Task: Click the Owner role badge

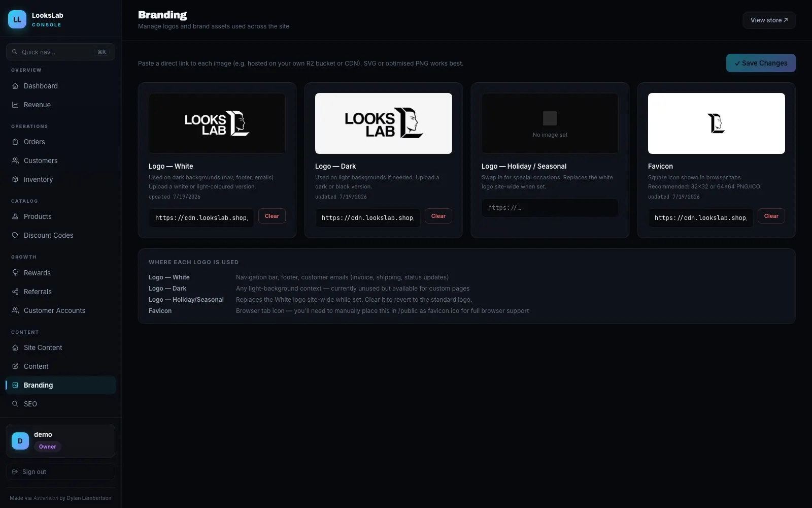Action: [x=48, y=447]
